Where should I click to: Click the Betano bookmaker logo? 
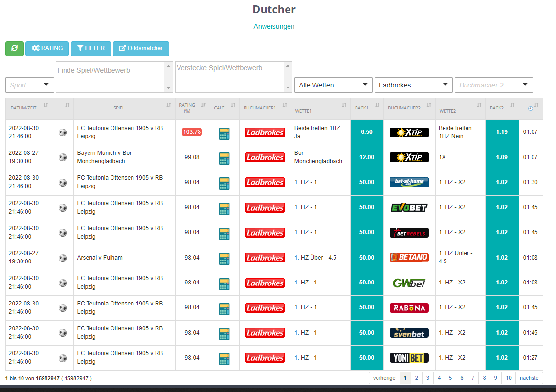409,258
